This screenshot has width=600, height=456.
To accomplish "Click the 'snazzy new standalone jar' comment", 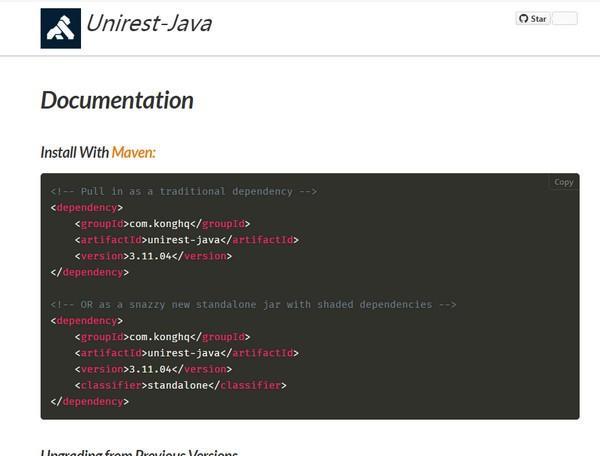I will pos(253,305).
